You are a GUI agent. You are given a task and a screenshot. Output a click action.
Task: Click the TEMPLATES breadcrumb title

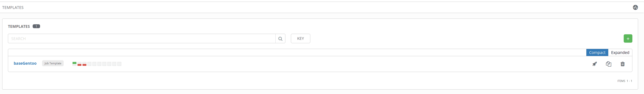[x=13, y=8]
